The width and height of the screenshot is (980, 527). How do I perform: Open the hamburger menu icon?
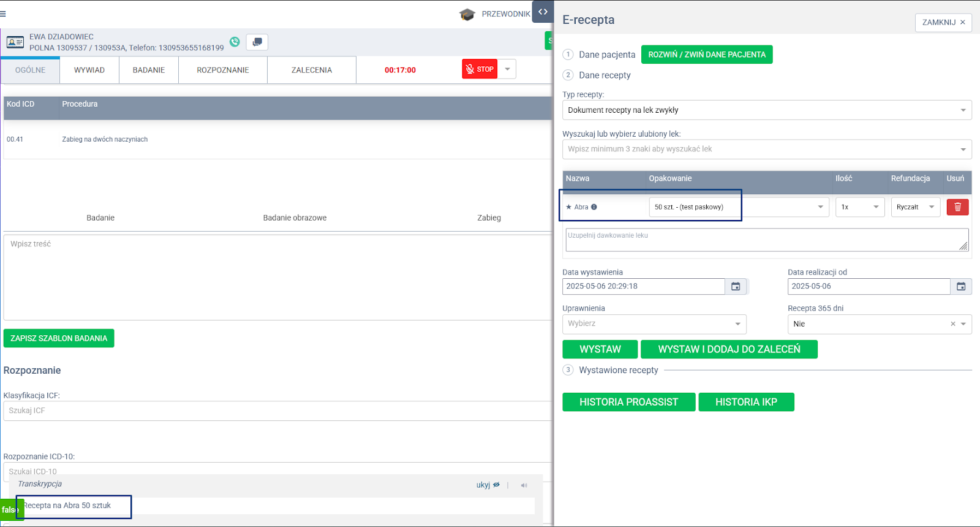pos(3,13)
